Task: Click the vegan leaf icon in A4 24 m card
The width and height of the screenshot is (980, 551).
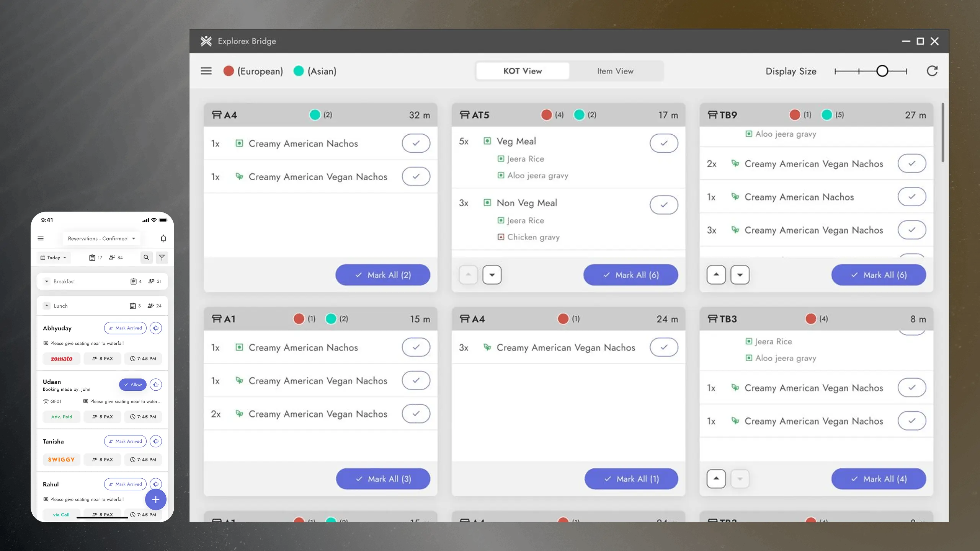Action: click(x=487, y=347)
